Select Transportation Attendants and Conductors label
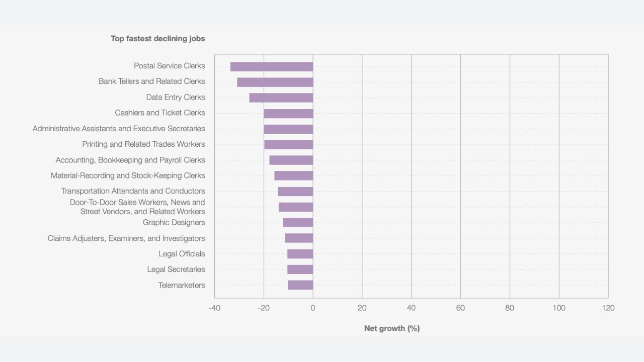 133,191
